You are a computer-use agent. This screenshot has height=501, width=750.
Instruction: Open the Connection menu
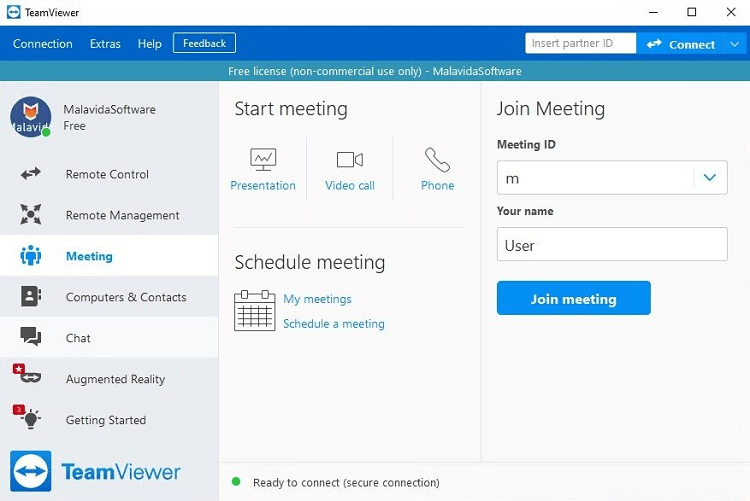point(43,44)
